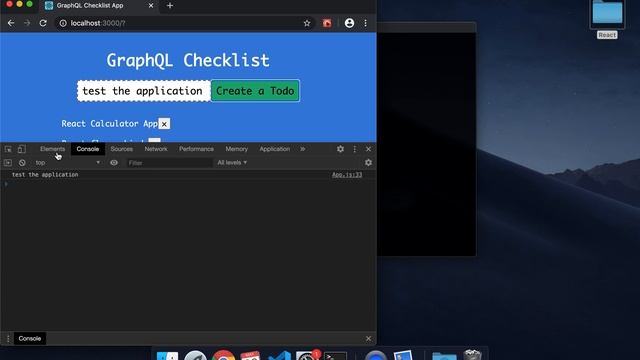Switch to the Elements tab

tap(52, 149)
